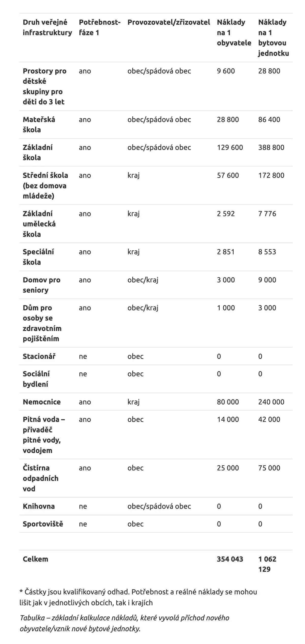
Task: Click the total 1 062 129 value
Action: pyautogui.click(x=267, y=564)
